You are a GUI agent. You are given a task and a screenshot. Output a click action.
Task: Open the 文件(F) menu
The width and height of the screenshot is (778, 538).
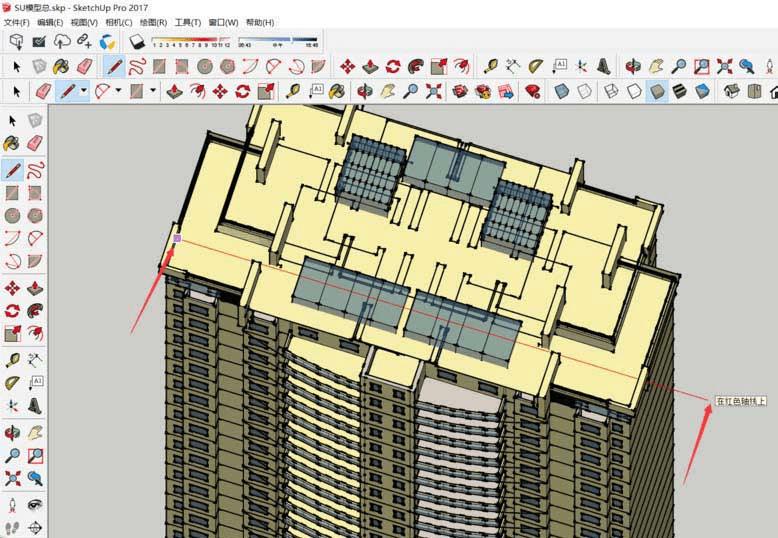[17, 22]
